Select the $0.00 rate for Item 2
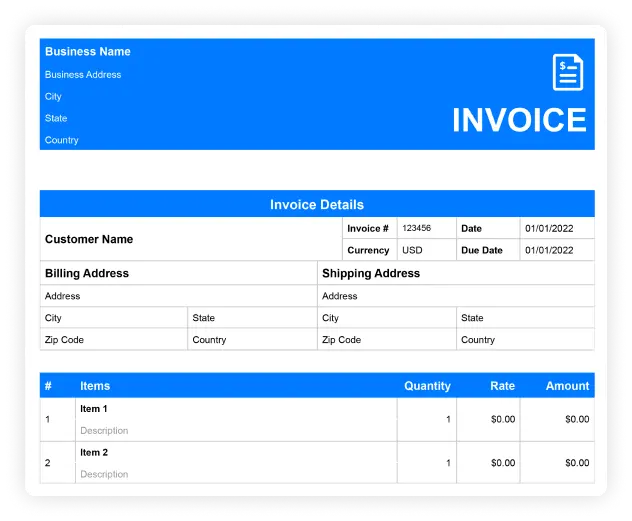 coord(503,463)
